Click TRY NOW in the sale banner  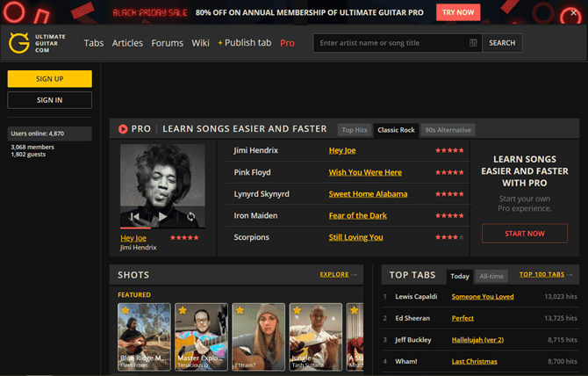point(458,12)
